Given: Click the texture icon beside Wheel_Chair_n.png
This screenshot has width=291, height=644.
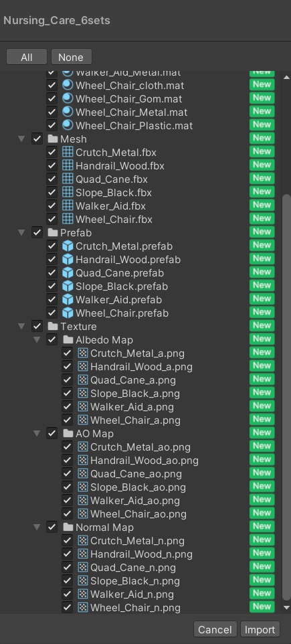Looking at the screenshot, I should [83, 607].
